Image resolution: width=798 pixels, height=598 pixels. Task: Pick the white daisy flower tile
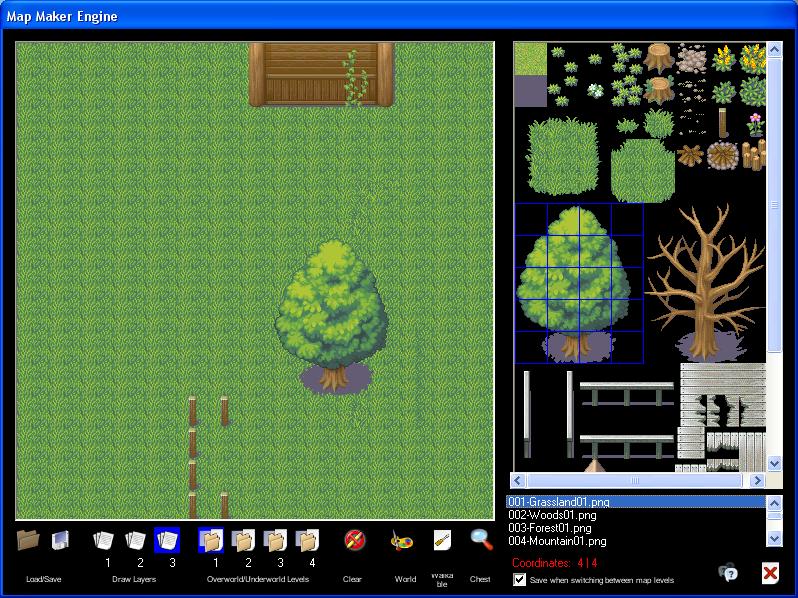595,91
